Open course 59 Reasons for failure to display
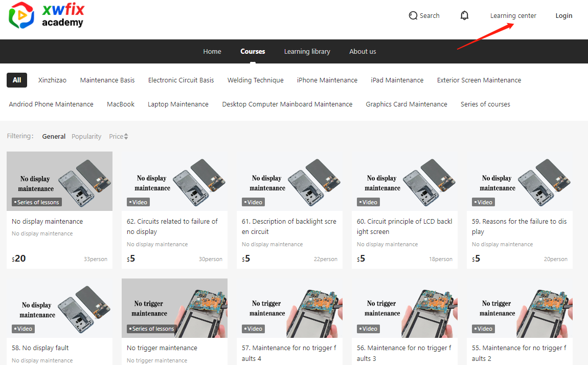Viewport: 588px width, 365px height. click(x=519, y=226)
